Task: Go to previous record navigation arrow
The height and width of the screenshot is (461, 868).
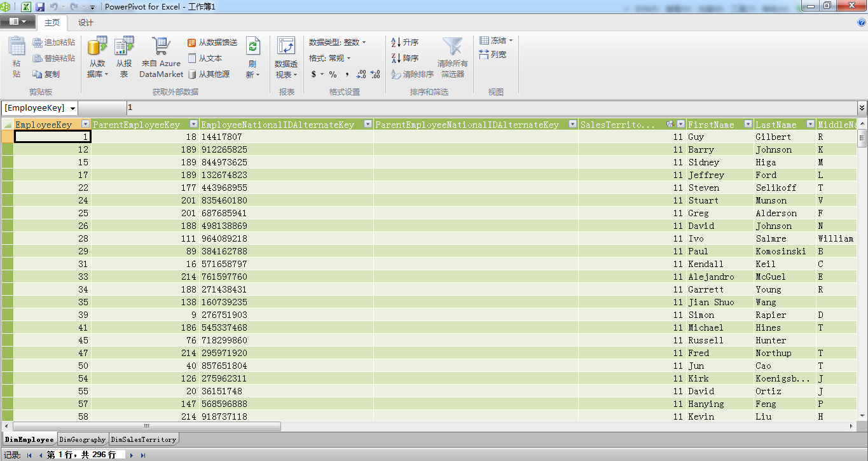Action: [40, 455]
